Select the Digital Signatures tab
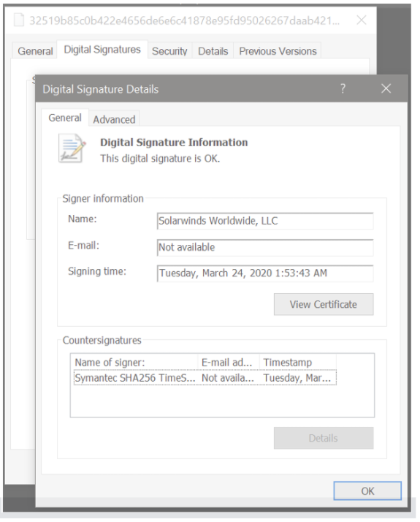 pos(102,50)
